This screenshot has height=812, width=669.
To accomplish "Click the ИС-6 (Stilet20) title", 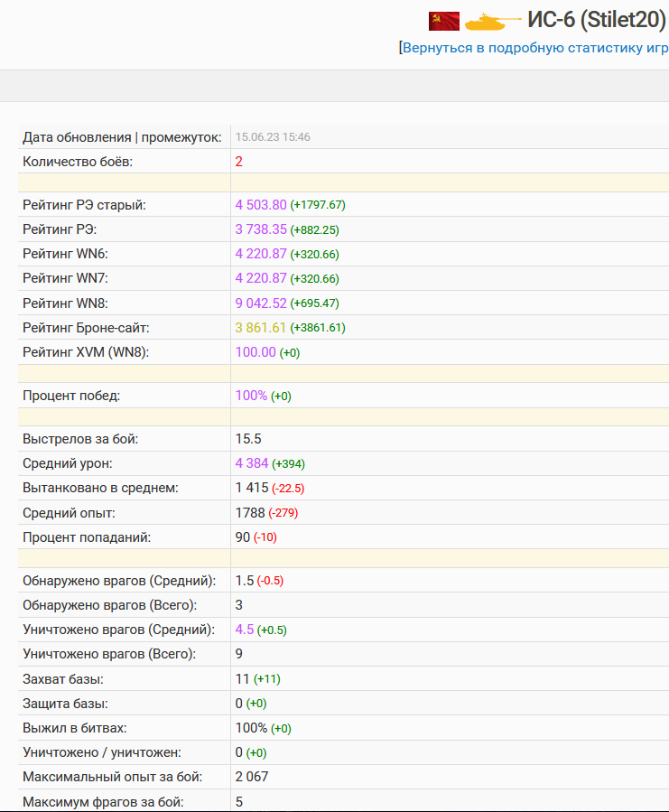I will pos(597,20).
